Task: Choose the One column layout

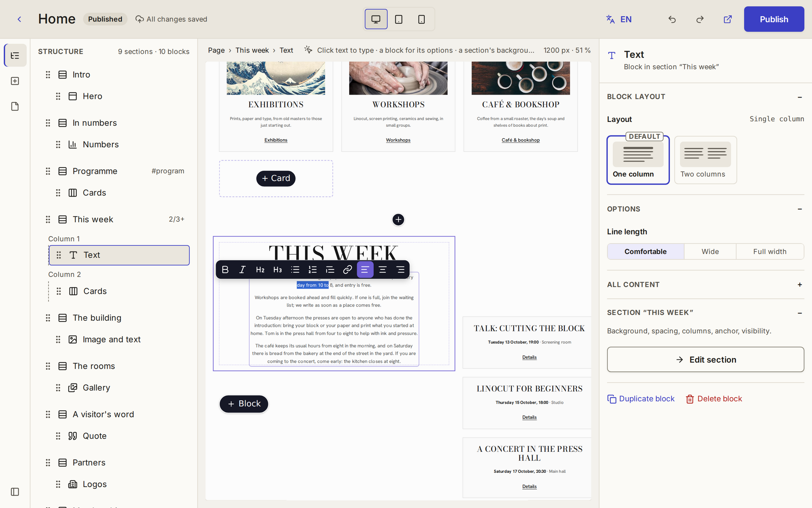Action: point(638,160)
